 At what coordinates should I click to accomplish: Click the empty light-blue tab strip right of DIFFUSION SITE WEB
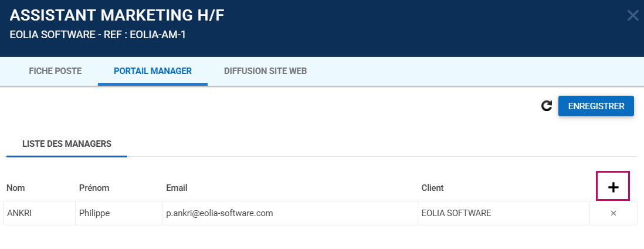tap(469, 71)
